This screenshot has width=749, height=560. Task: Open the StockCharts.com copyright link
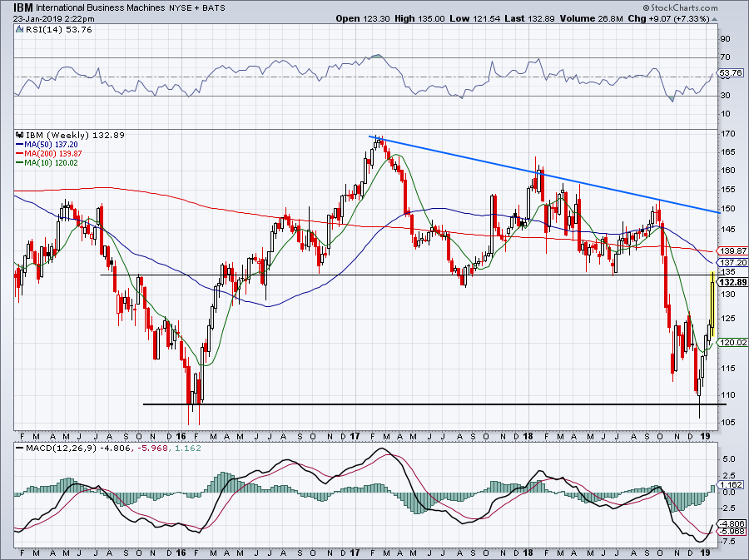pyautogui.click(x=680, y=7)
